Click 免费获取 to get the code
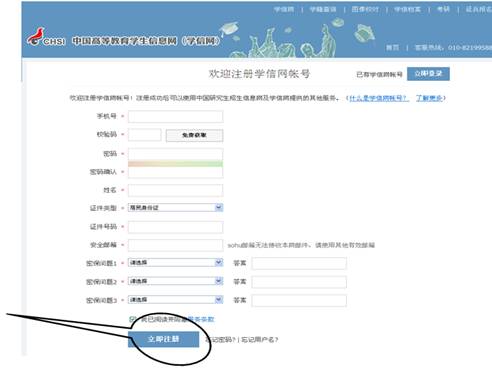Screen dimensions: 492x371 tap(194, 135)
